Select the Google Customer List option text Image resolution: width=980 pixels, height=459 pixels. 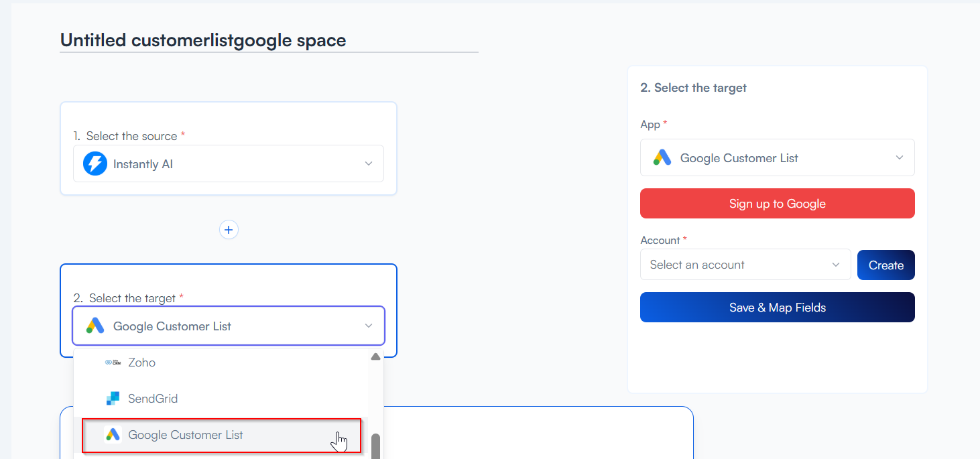(186, 435)
